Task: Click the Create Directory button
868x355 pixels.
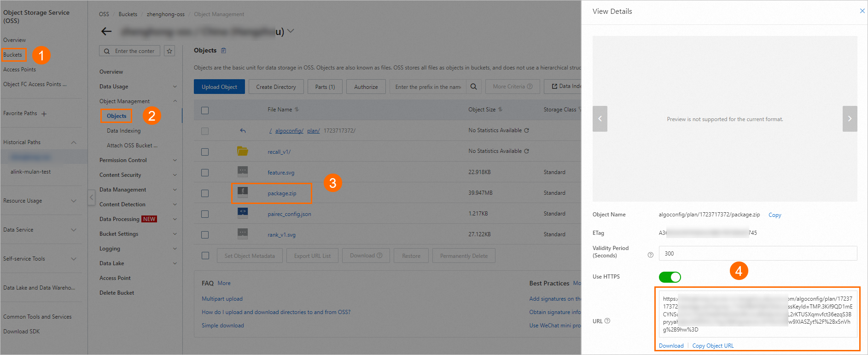Action: 276,87
